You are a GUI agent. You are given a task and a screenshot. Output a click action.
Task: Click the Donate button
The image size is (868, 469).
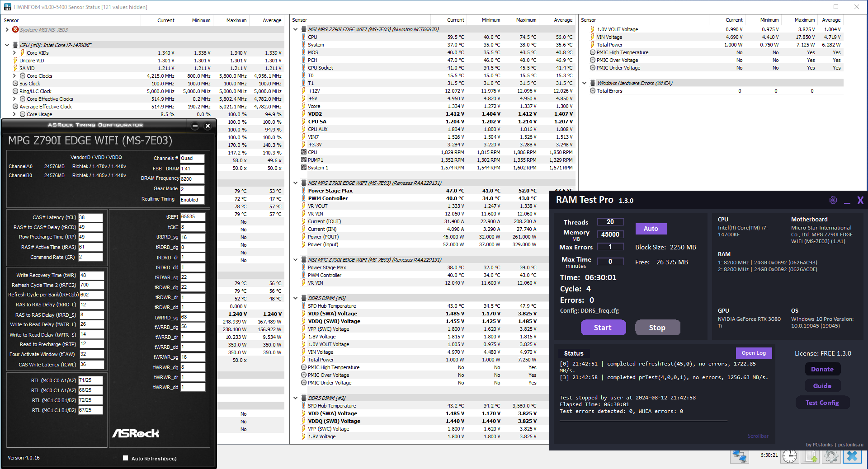pyautogui.click(x=822, y=369)
